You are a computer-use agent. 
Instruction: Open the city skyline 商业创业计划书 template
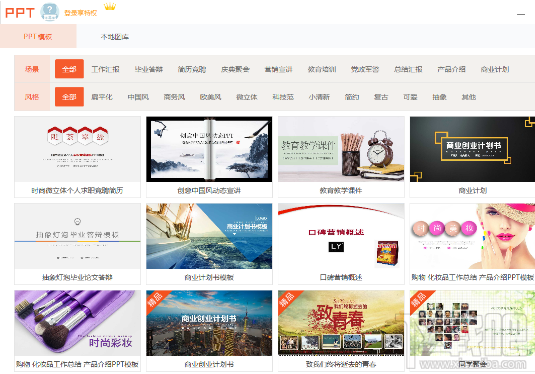[x=209, y=323]
